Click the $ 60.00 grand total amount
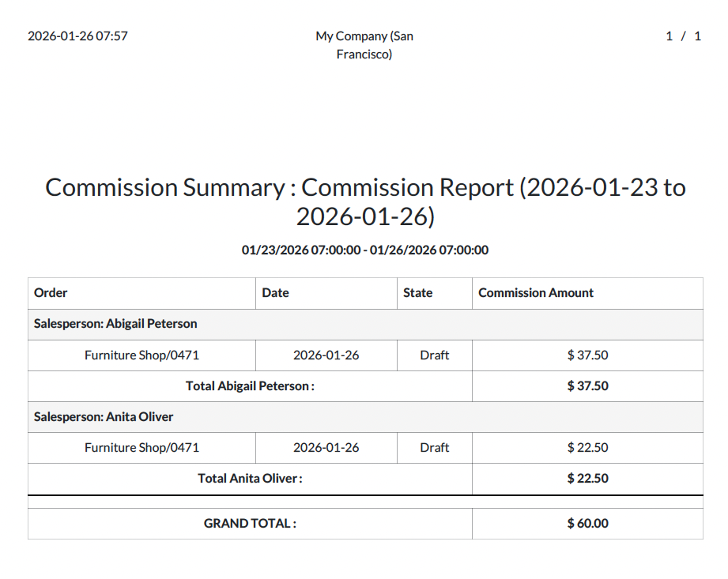The width and height of the screenshot is (728, 579). click(588, 524)
